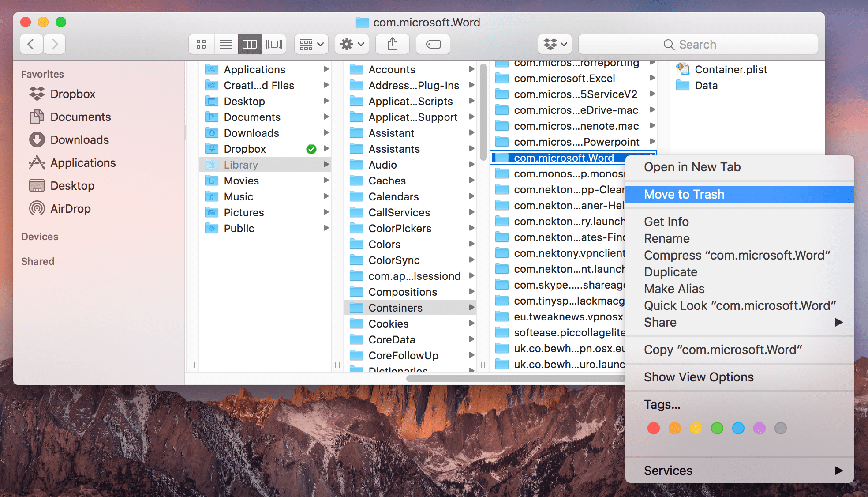Select Move to Trash from context menu
The image size is (868, 497).
click(x=684, y=194)
